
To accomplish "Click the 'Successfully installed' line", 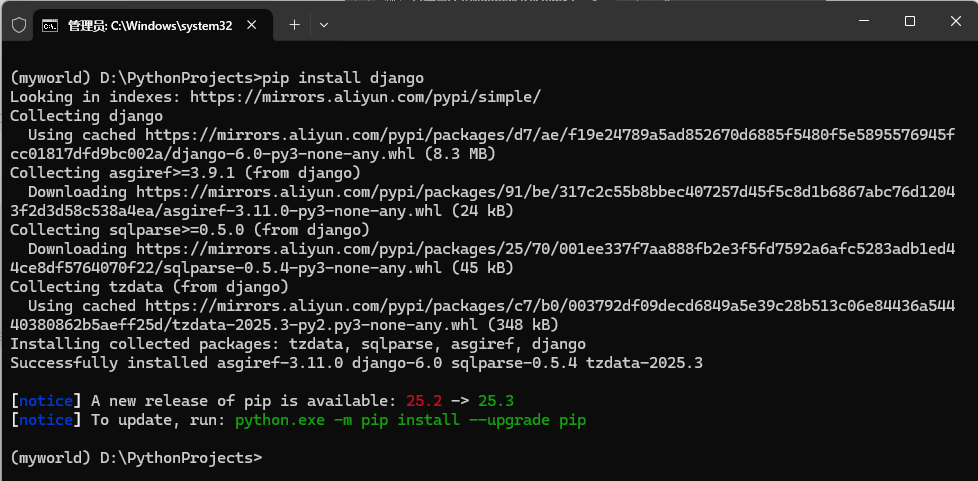I will click(356, 362).
